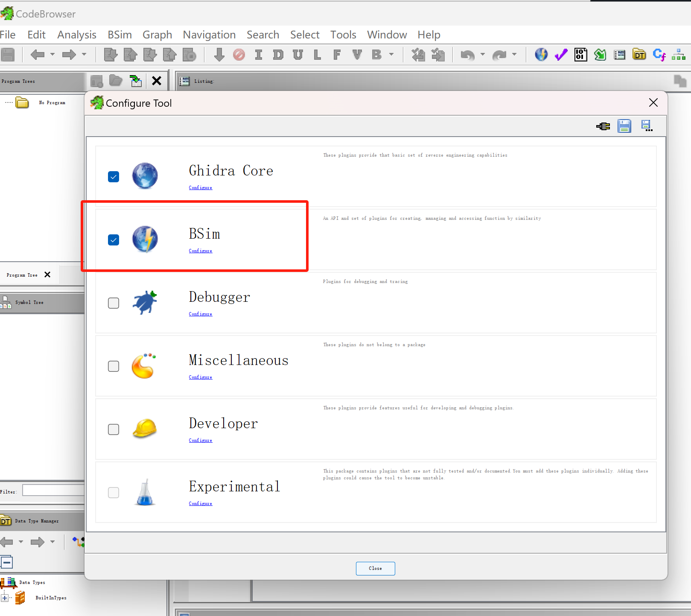Open the Navigation menu

pos(209,35)
